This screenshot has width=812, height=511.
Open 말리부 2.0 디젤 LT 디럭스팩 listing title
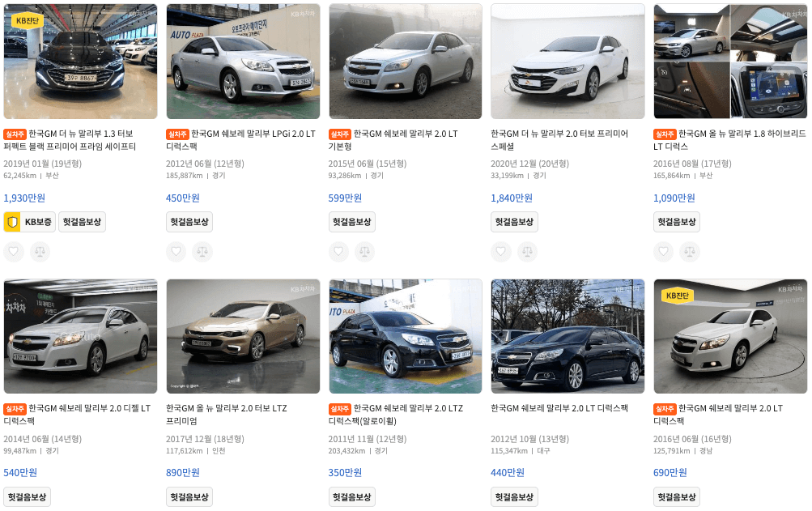tap(77, 415)
